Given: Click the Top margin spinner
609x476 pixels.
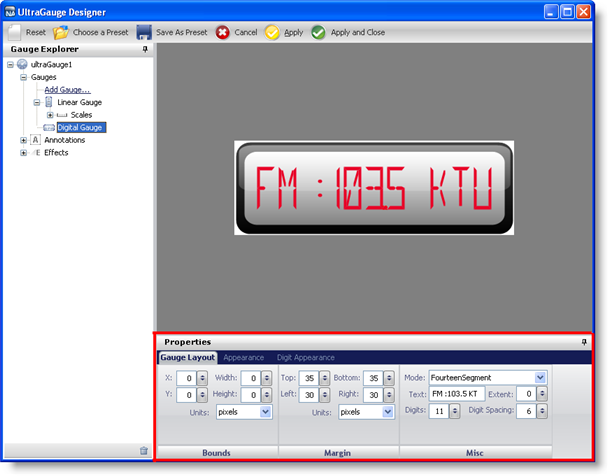Looking at the screenshot, I should point(325,378).
